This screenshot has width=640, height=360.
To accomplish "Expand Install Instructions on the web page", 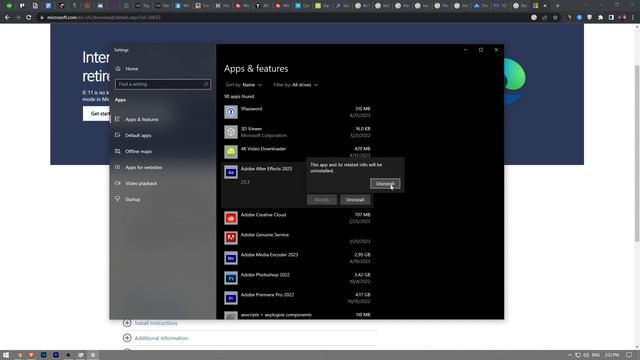I will tap(156, 323).
